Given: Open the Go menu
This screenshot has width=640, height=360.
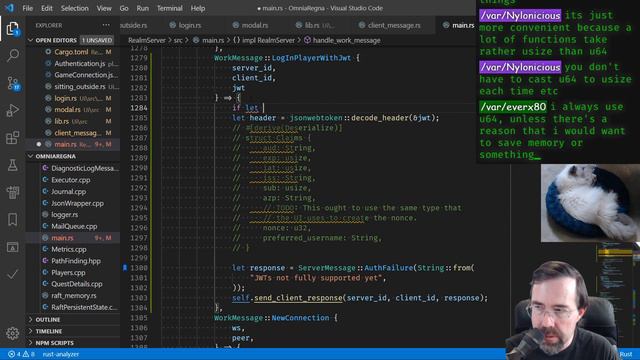Looking at the screenshot, I should click(124, 8).
